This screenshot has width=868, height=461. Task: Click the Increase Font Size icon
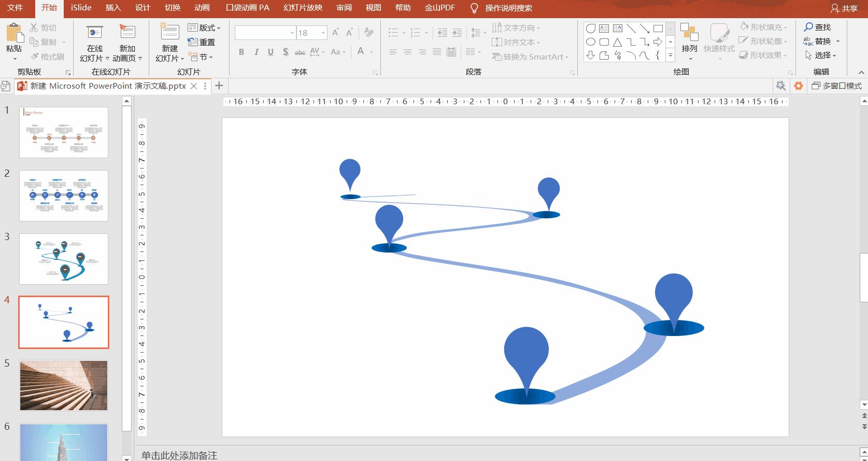tap(335, 33)
